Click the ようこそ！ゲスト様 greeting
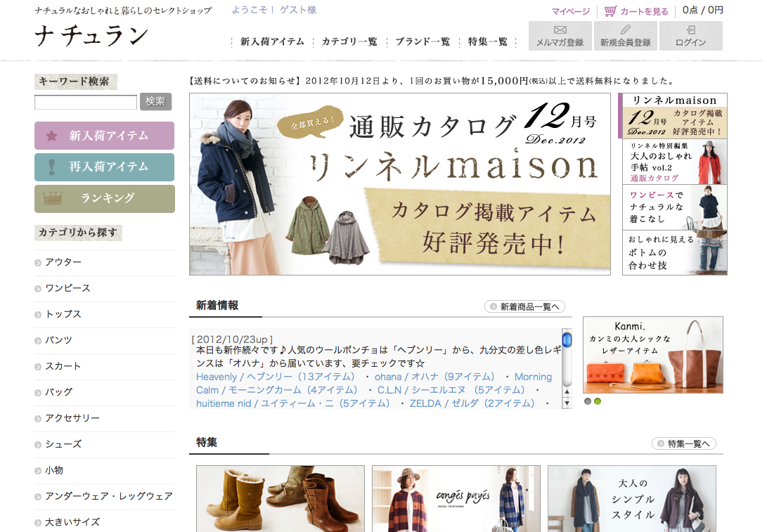 (274, 10)
